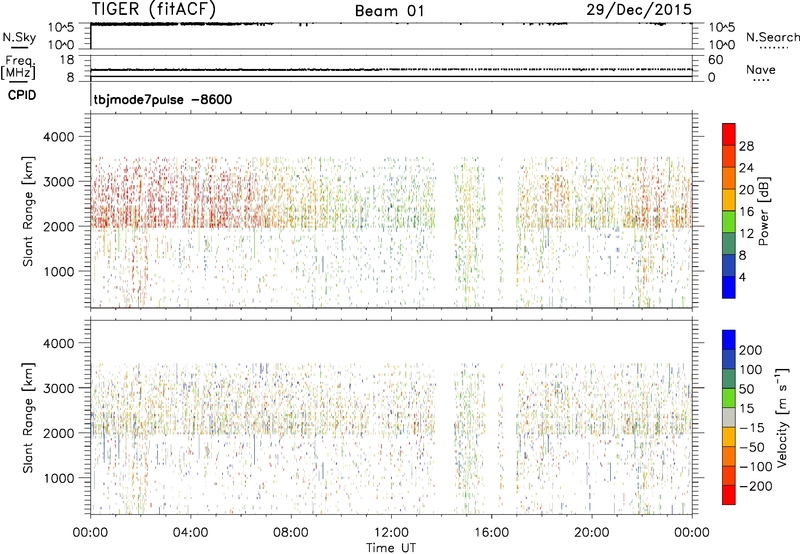Click the 04:00 time axis tick label
This screenshot has height=554, width=800.
click(190, 533)
